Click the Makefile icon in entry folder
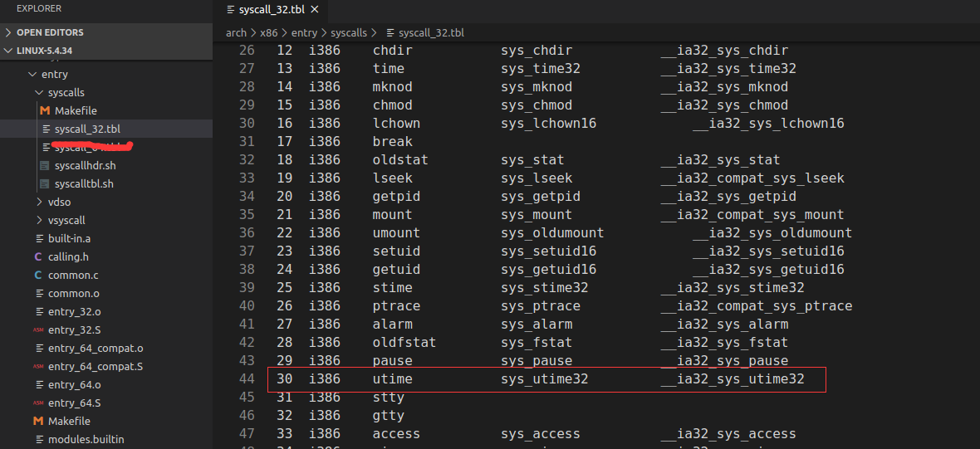Viewport: 980px width, 449px height. [38, 421]
